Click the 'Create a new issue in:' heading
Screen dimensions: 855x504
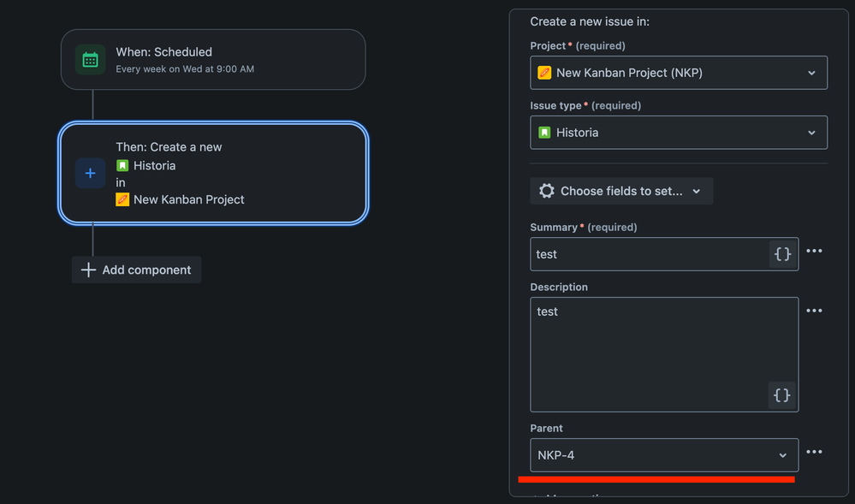590,21
